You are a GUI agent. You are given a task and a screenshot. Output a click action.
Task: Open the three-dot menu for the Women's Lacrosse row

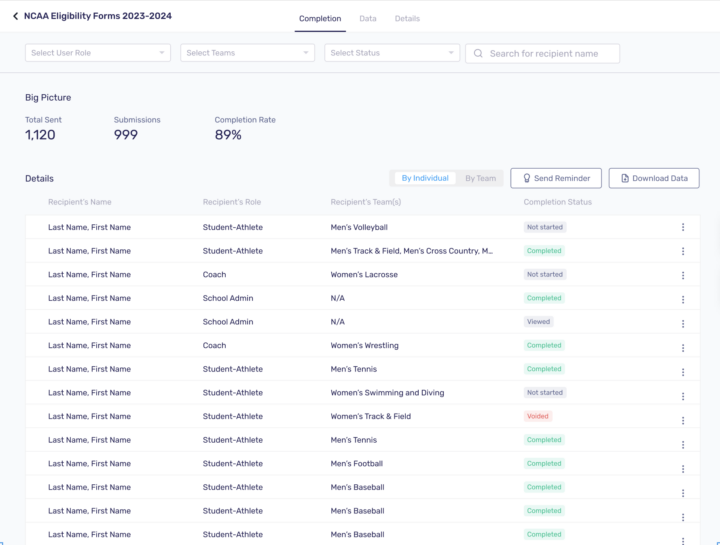683,275
